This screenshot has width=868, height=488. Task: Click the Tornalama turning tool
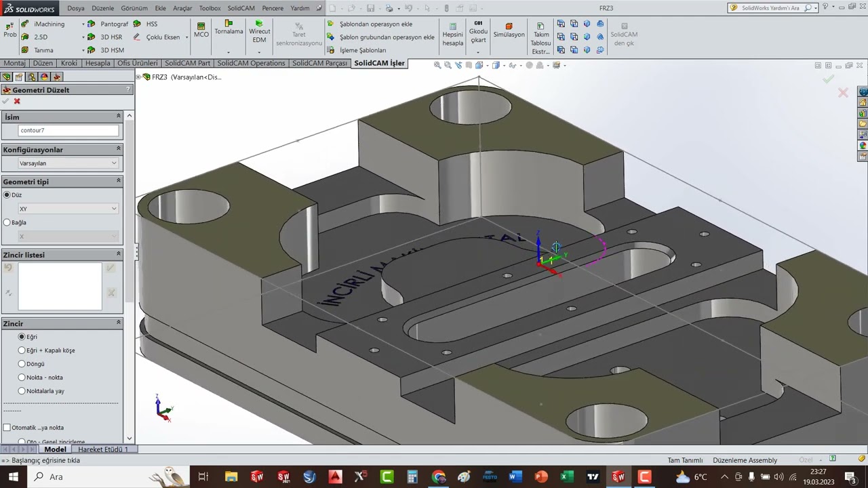[229, 27]
